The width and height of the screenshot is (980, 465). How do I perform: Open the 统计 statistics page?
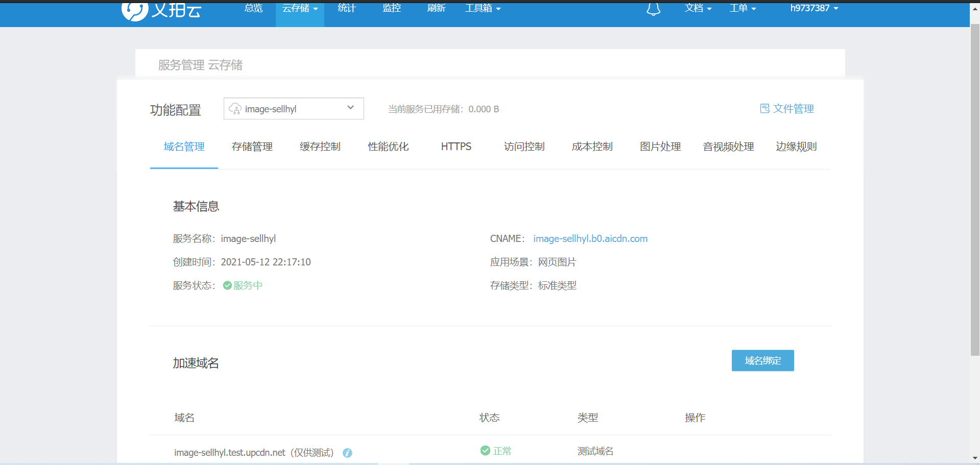(346, 8)
